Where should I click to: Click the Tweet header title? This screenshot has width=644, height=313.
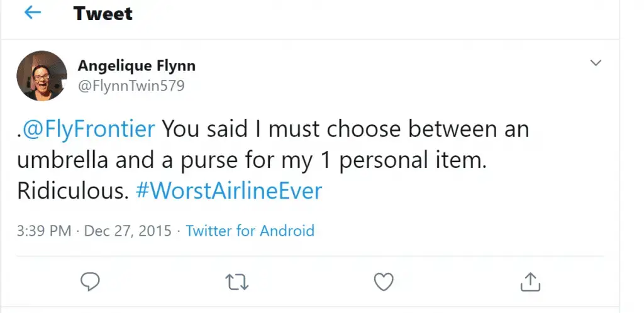(x=103, y=14)
